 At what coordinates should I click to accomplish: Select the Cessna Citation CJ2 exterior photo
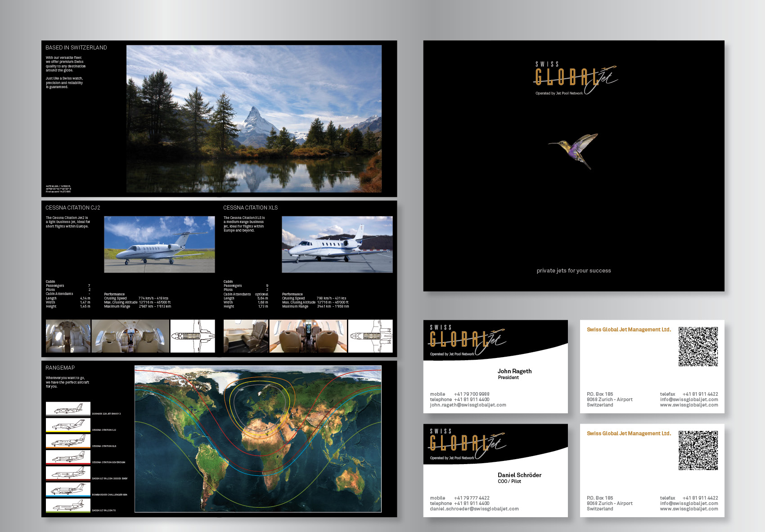tap(159, 244)
